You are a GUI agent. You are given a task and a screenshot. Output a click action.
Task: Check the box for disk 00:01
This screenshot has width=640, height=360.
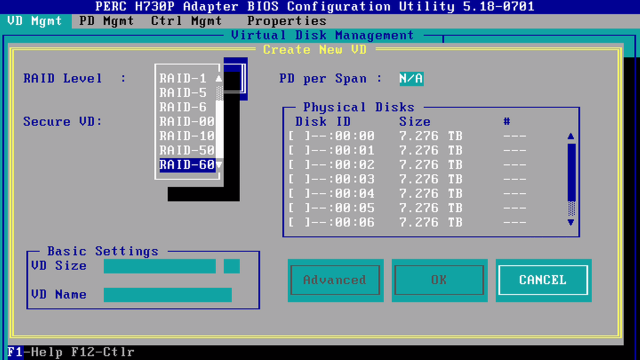299,151
